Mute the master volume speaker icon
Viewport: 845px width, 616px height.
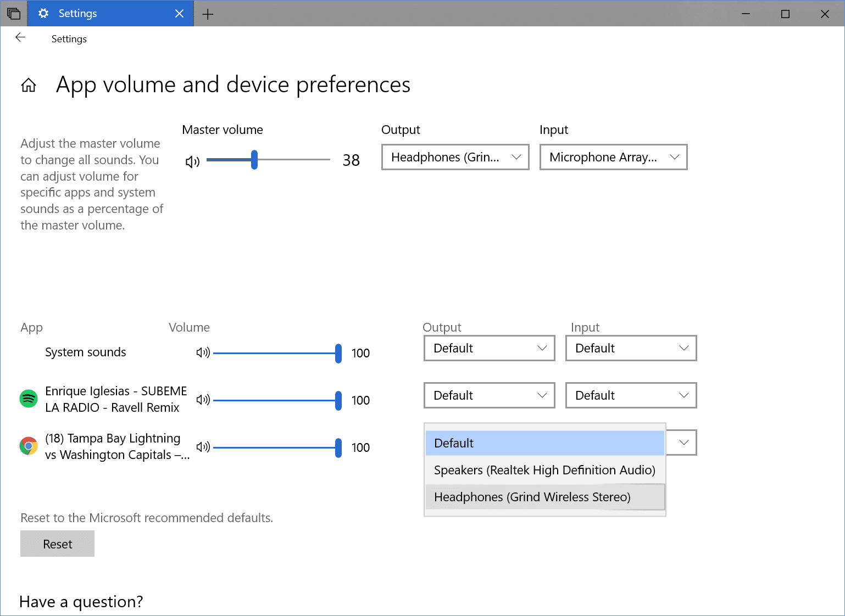tap(192, 161)
